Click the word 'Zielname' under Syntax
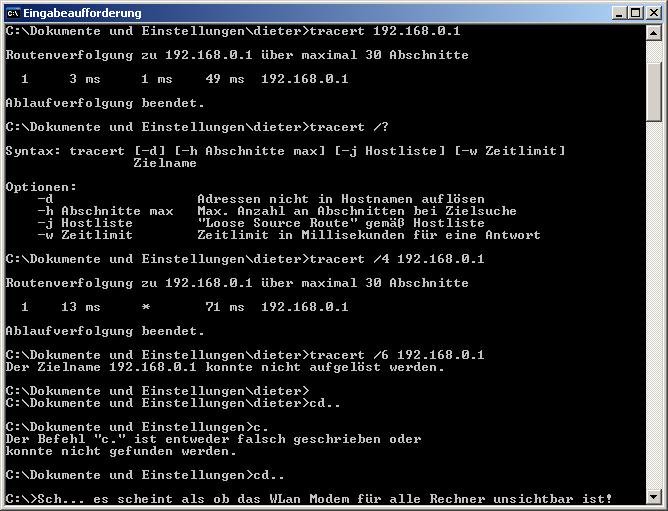Screen dimensions: 668x511 pyautogui.click(x=165, y=163)
